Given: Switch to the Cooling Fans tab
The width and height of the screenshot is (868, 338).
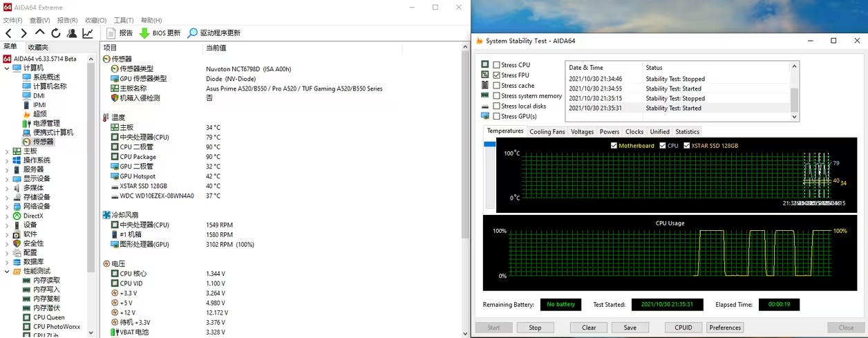Looking at the screenshot, I should pyautogui.click(x=547, y=131).
